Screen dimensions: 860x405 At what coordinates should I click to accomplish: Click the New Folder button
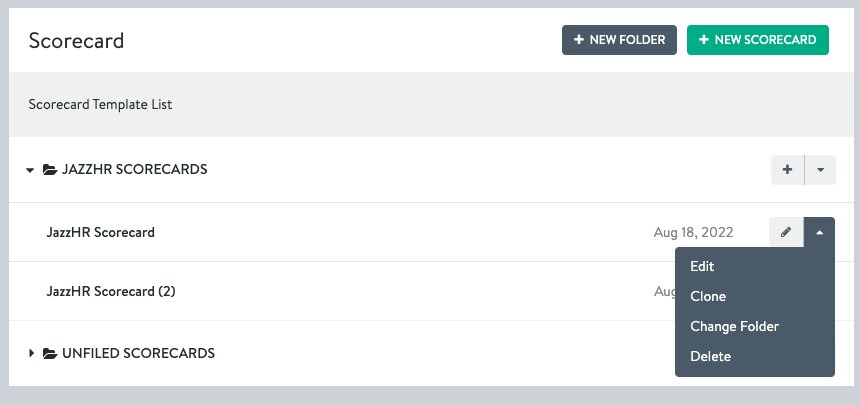pyautogui.click(x=619, y=40)
